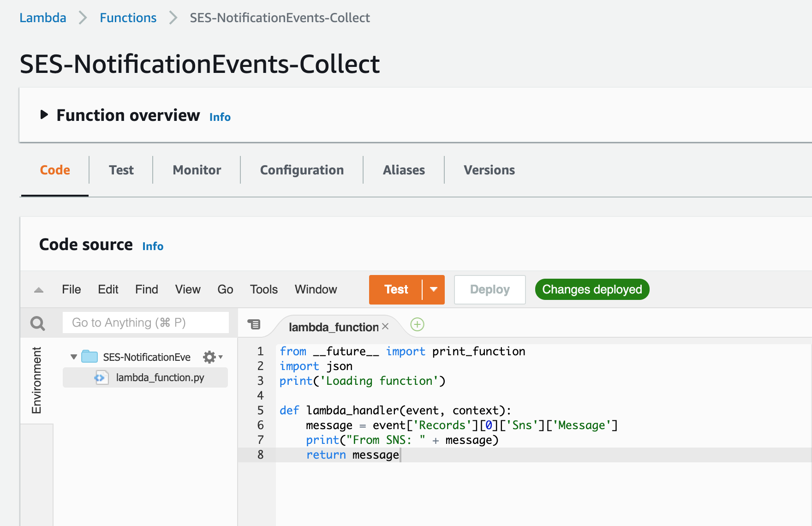This screenshot has width=812, height=526.
Task: Focus the Go to Anything search field
Action: click(x=146, y=323)
